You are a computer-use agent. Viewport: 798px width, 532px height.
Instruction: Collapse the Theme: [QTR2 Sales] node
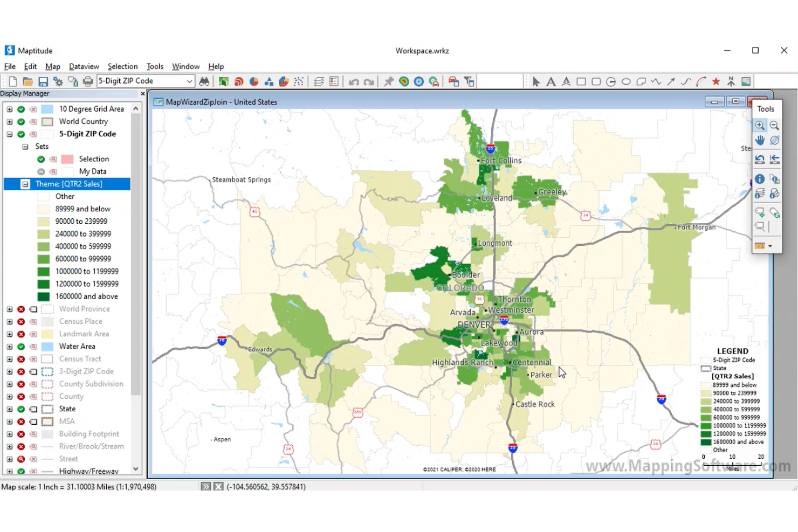point(25,184)
